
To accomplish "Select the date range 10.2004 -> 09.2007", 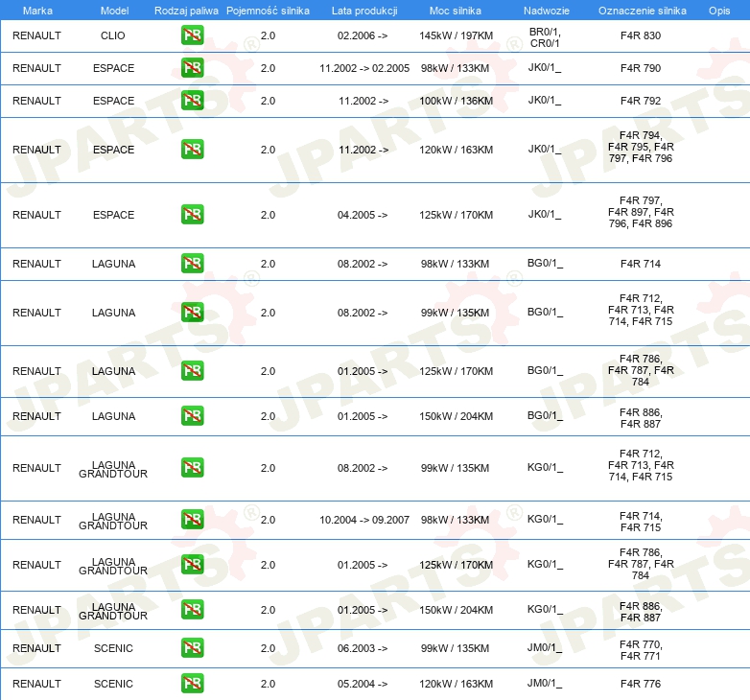I will click(x=364, y=520).
